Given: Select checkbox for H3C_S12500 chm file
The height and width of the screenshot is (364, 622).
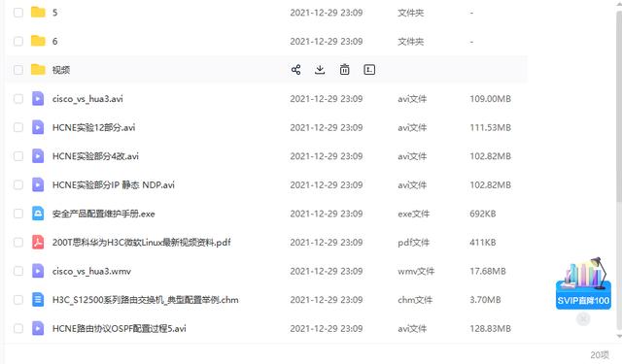Looking at the screenshot, I should tap(18, 299).
